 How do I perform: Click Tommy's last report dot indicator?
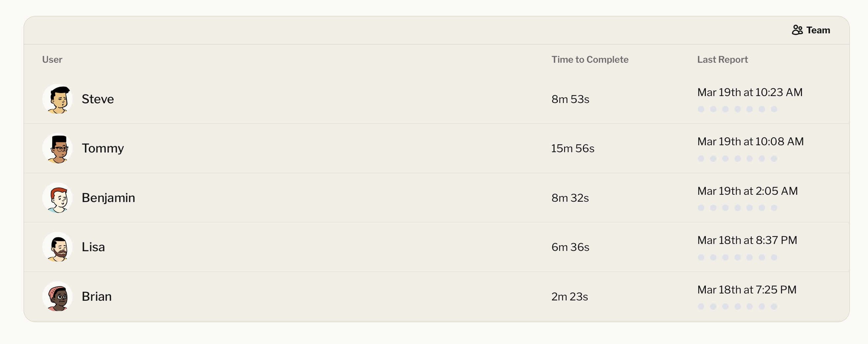coord(774,159)
